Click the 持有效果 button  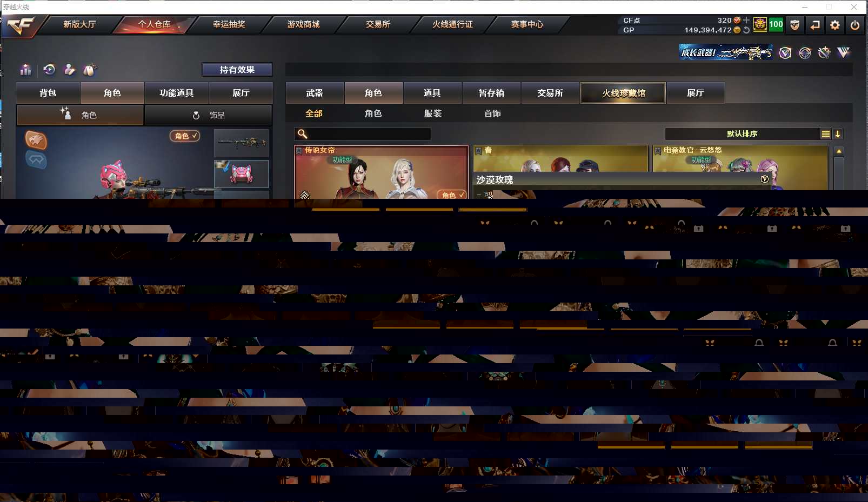coord(237,70)
